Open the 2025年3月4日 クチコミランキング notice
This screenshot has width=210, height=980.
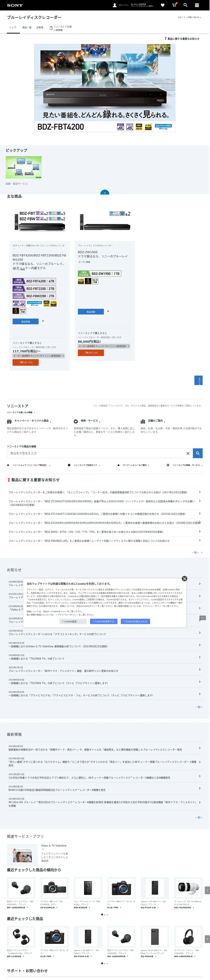[x=105, y=633]
